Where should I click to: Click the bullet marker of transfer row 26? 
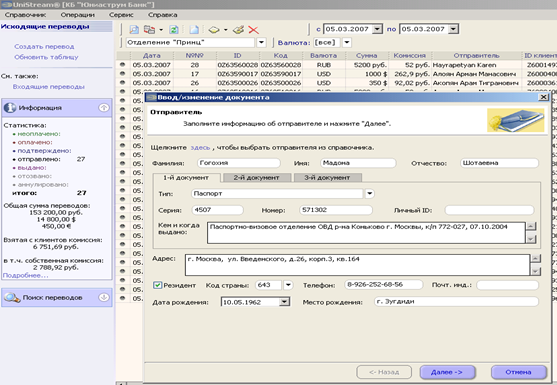coord(123,82)
